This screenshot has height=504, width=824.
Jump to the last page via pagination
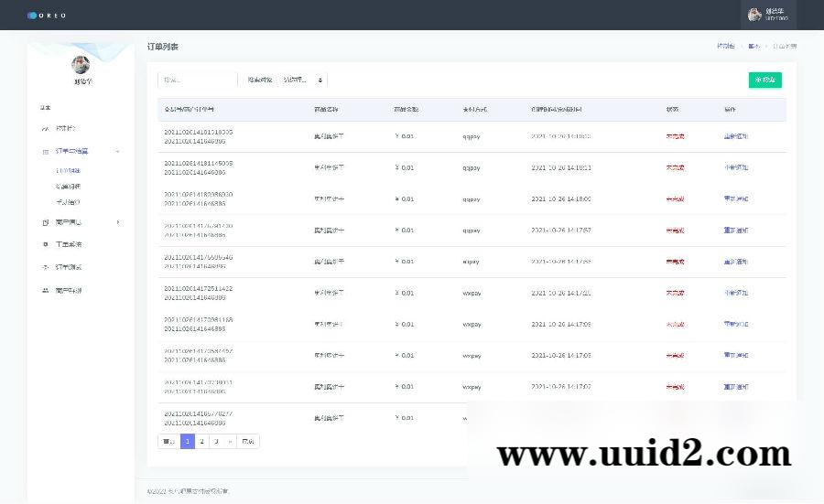point(248,442)
